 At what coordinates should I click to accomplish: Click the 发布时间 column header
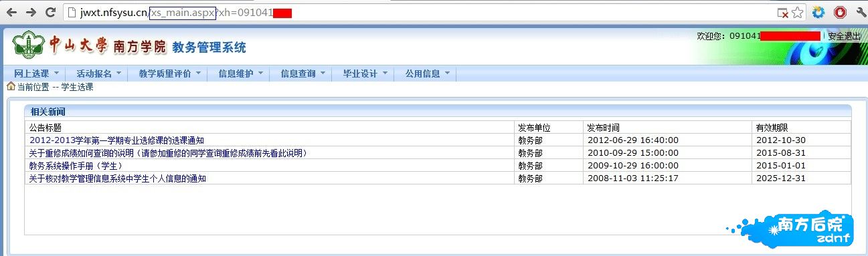(x=603, y=127)
